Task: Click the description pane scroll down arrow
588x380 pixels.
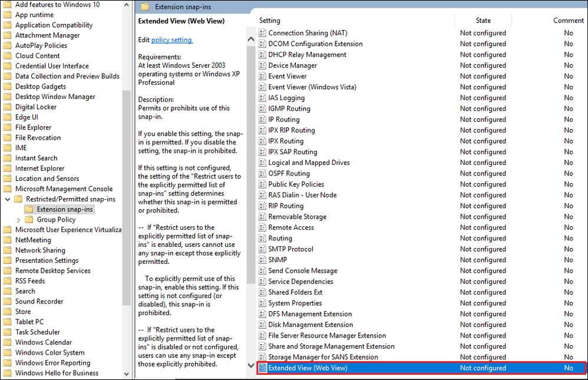Action: click(251, 365)
